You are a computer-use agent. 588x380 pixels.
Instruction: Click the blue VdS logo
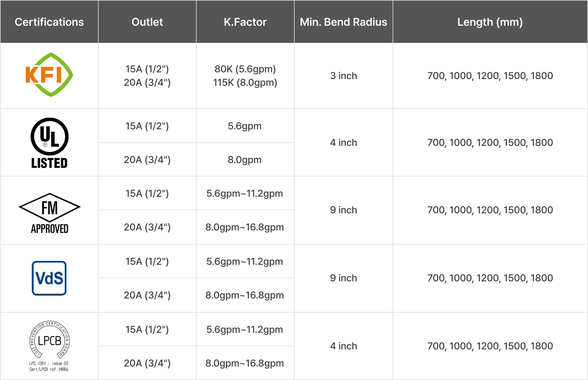tap(49, 278)
